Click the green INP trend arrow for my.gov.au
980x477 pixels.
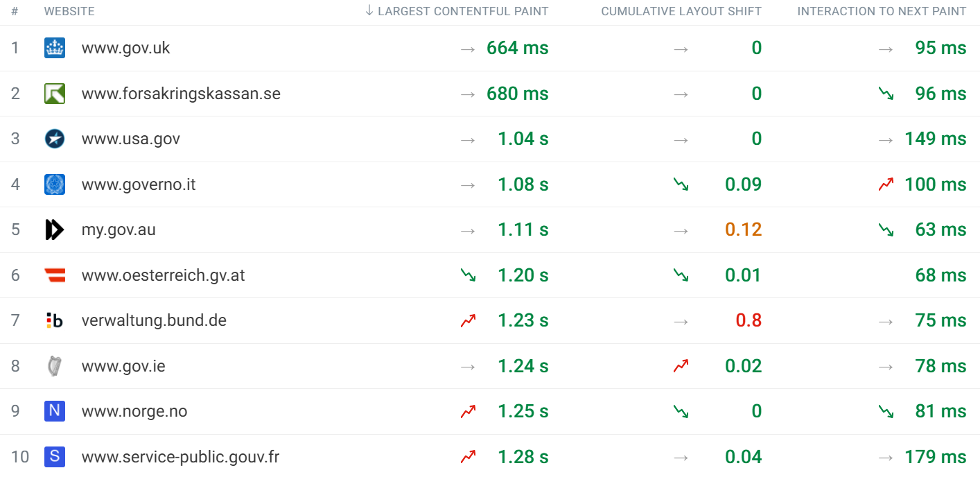pos(886,229)
